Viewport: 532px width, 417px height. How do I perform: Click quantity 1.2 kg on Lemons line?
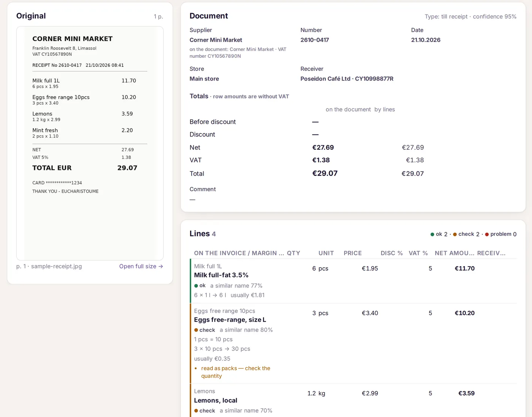pos(316,393)
